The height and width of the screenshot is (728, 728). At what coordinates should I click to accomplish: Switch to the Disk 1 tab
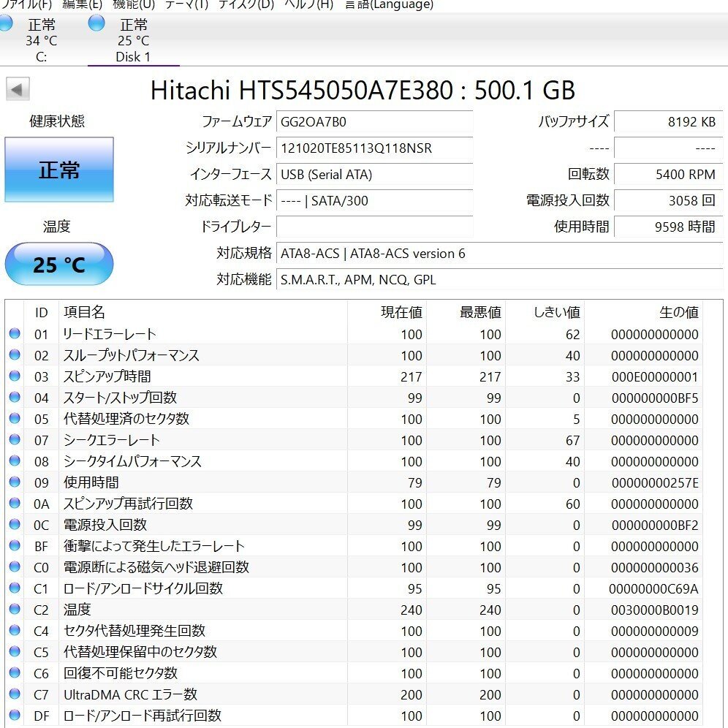tap(133, 40)
